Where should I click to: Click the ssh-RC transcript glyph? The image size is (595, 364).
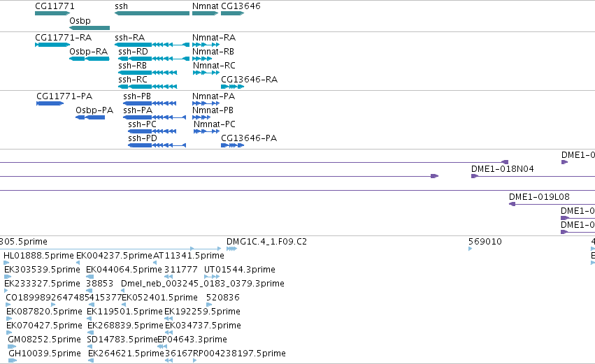click(148, 87)
